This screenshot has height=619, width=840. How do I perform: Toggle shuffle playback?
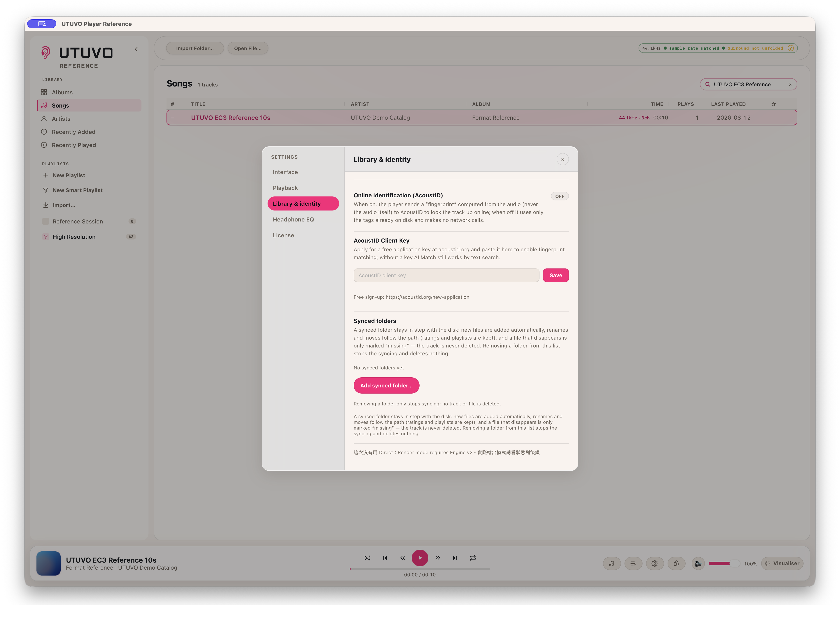pos(367,558)
